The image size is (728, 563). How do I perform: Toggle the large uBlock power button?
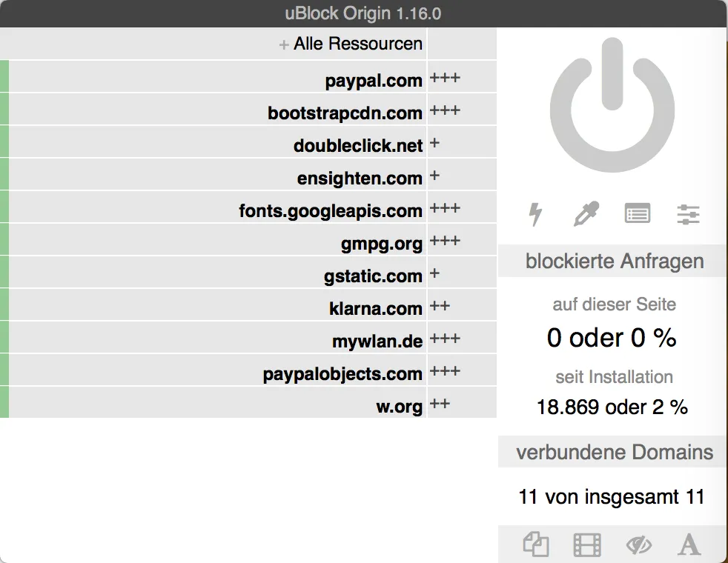tap(612, 104)
